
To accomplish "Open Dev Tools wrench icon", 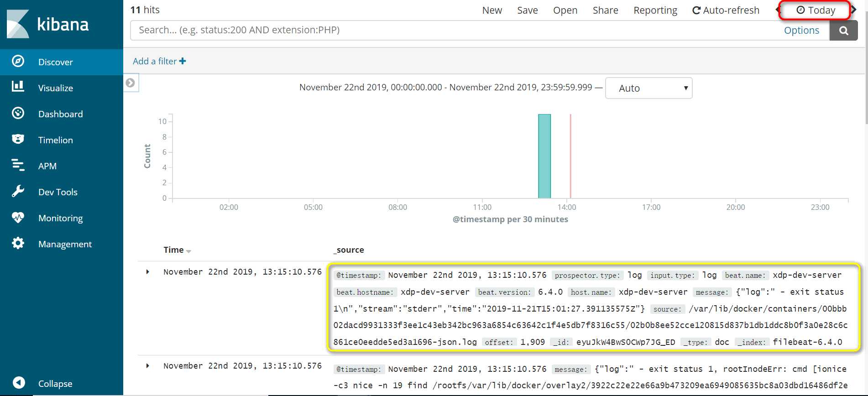I will (x=18, y=191).
